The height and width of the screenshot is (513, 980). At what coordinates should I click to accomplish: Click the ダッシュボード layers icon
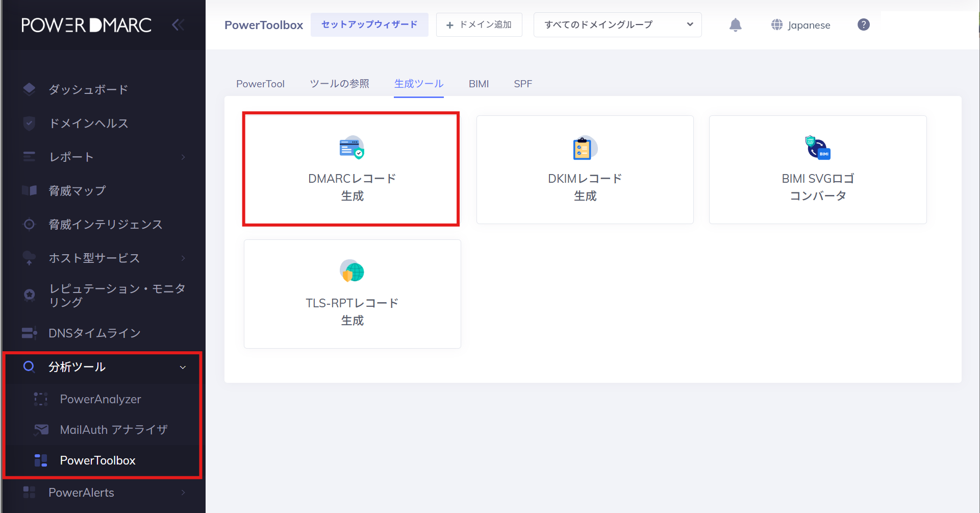(29, 89)
